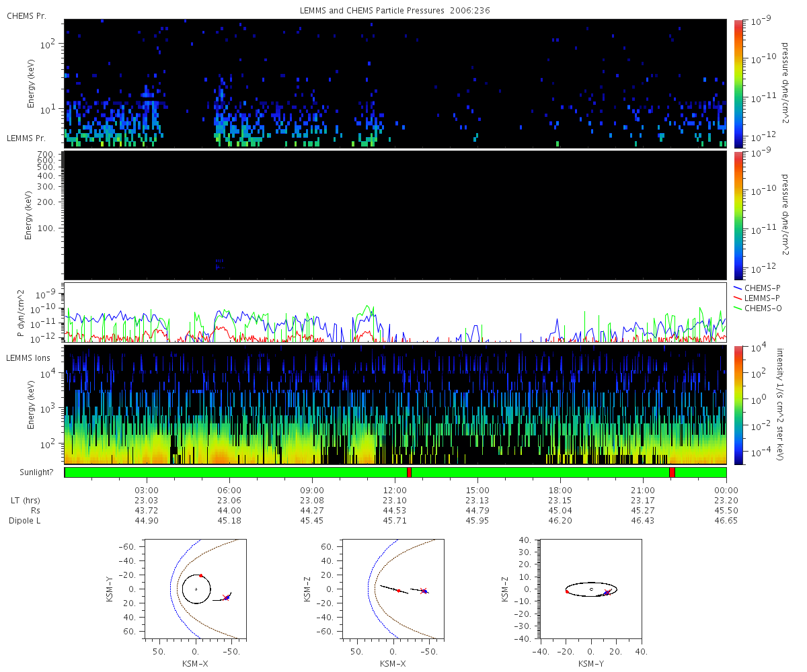Click the red dot on left of KSM-Y/KSM-Z ellipse
807x672 pixels.
pos(567,592)
